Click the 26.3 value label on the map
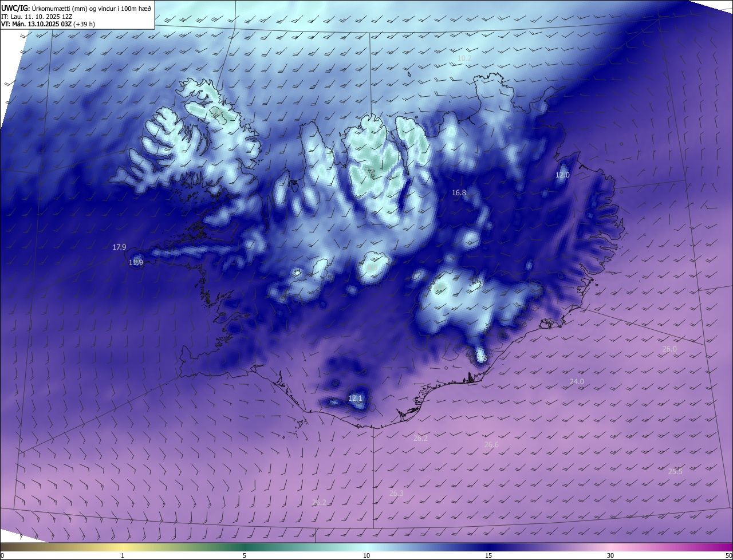 [396, 493]
